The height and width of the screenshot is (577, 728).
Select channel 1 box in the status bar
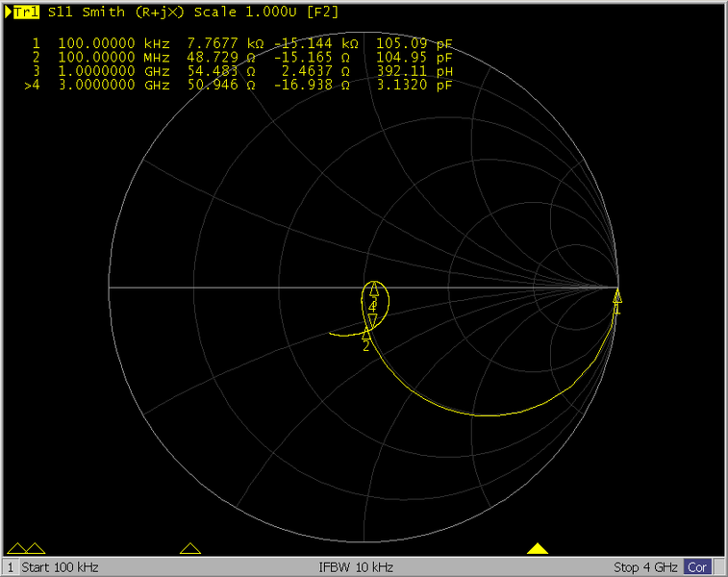11,567
